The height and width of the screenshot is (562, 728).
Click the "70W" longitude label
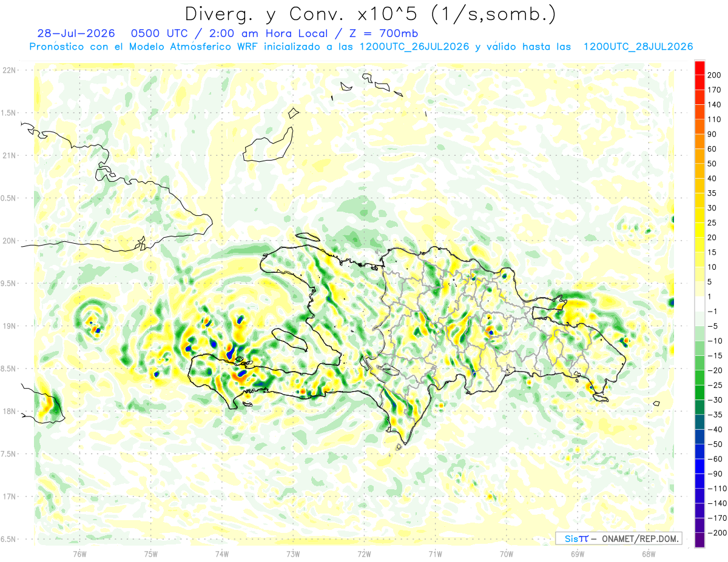pos(507,554)
